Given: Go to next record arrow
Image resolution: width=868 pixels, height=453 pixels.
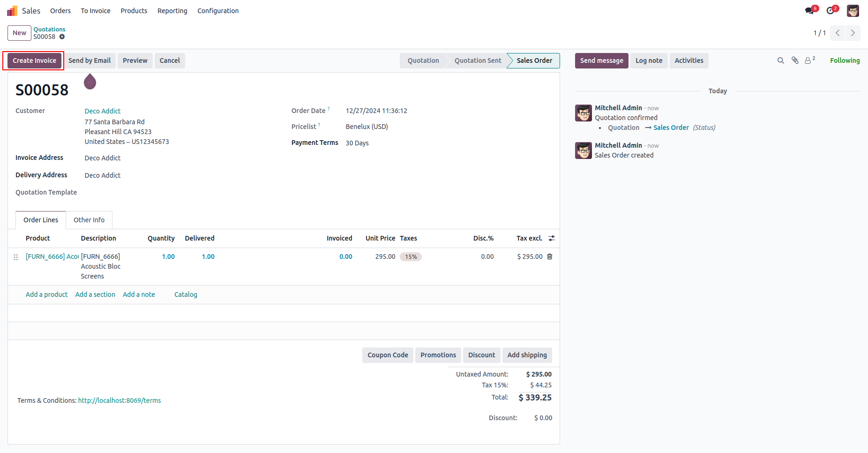Looking at the screenshot, I should pos(853,33).
